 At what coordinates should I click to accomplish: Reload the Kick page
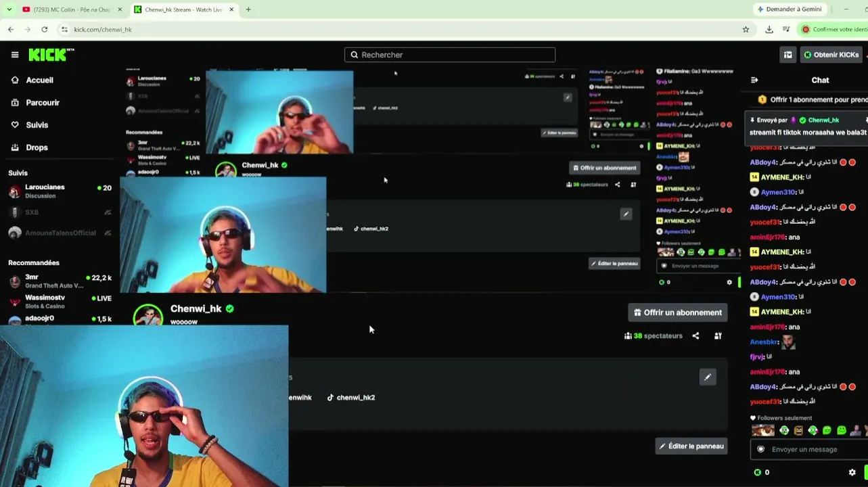(x=45, y=29)
